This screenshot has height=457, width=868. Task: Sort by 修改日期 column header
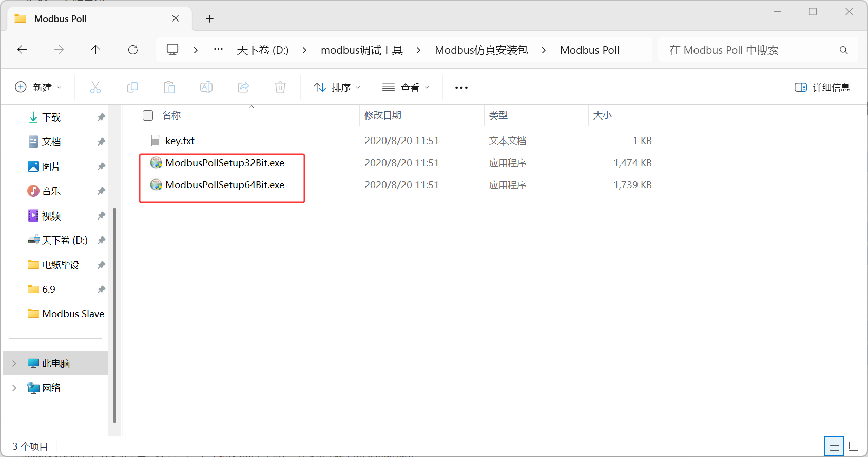[383, 115]
